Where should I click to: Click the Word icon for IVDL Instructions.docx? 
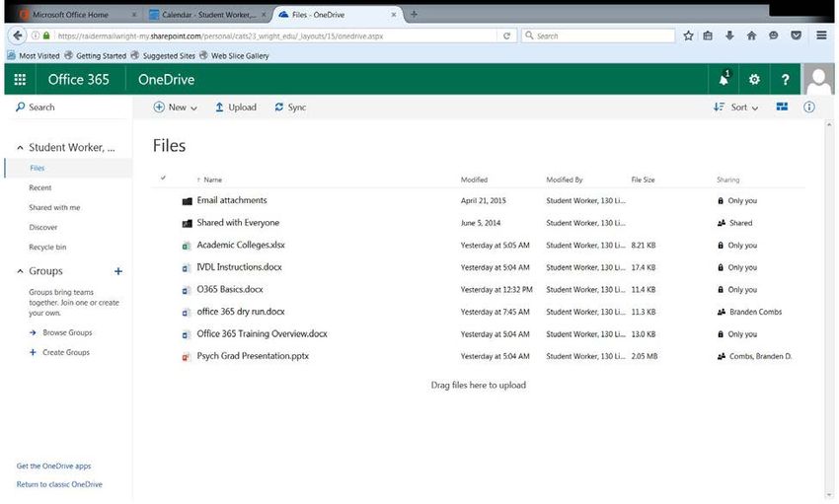[187, 267]
